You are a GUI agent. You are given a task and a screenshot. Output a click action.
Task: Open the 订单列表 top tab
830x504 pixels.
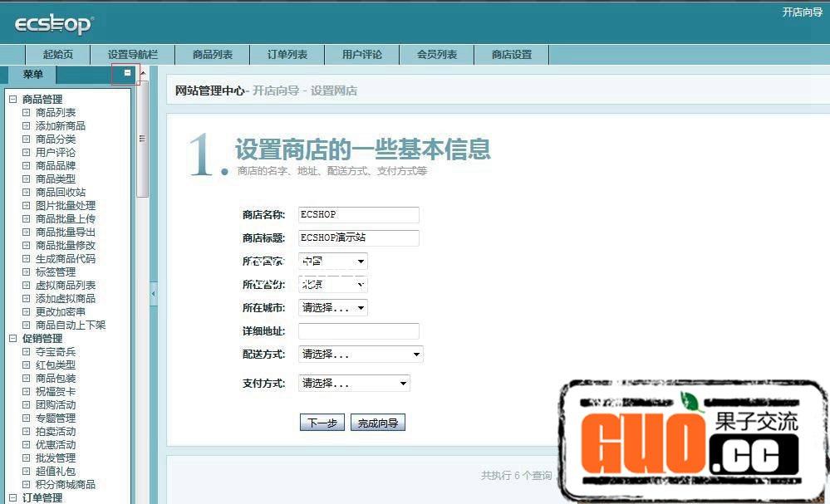(287, 55)
